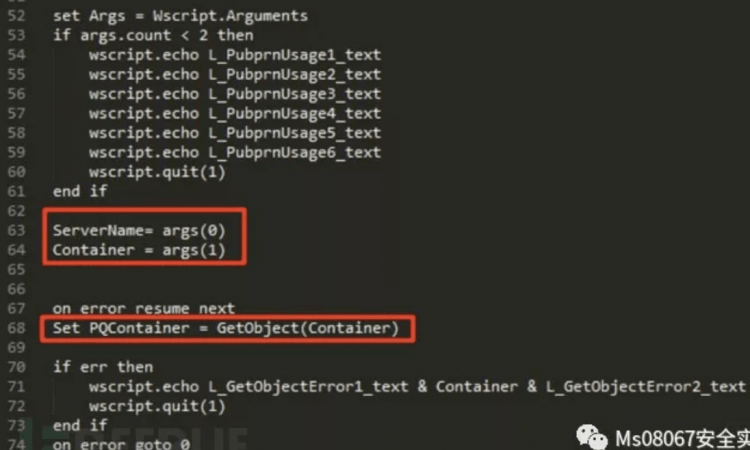Click 'L_GetObjectError1_text' identifier on line 71
750x450 pixels.
[x=308, y=386]
